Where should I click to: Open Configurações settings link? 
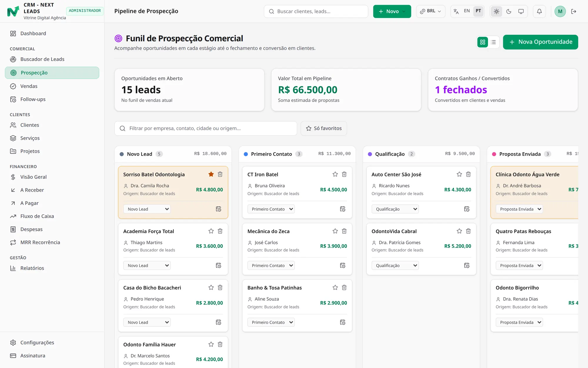coord(52,342)
